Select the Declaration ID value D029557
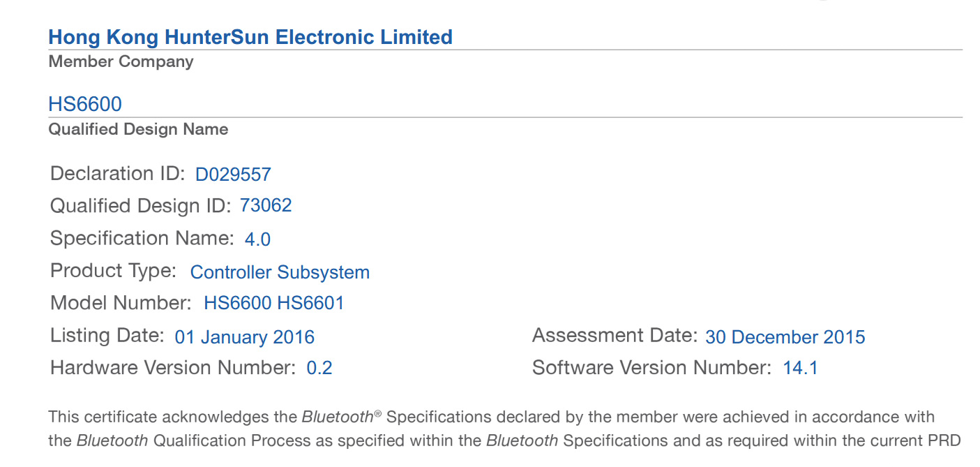Viewport: 980px width, 467px height. [233, 175]
